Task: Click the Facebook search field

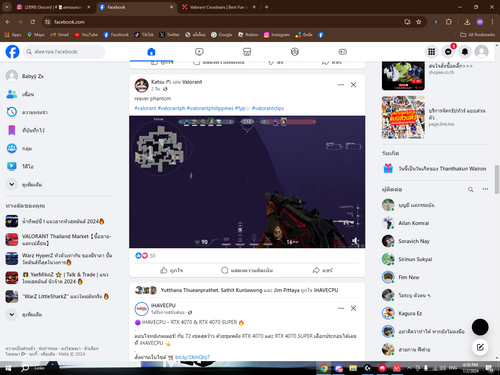Action: click(64, 52)
